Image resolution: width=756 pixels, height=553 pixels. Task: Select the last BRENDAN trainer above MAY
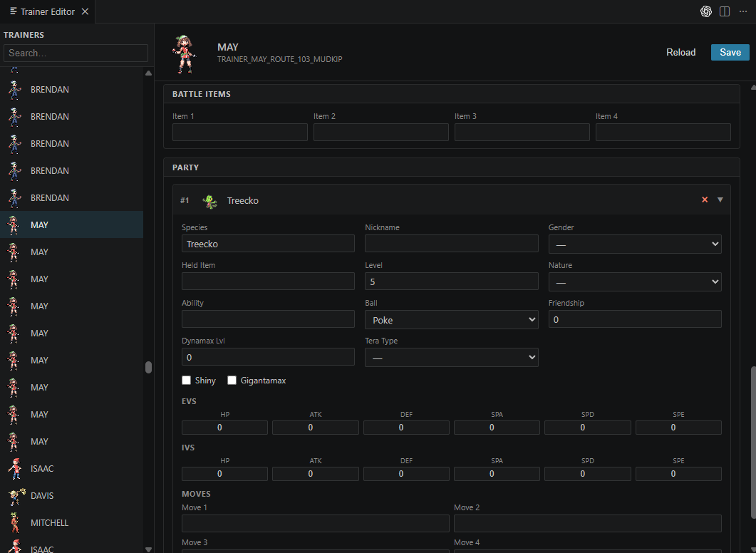click(71, 197)
